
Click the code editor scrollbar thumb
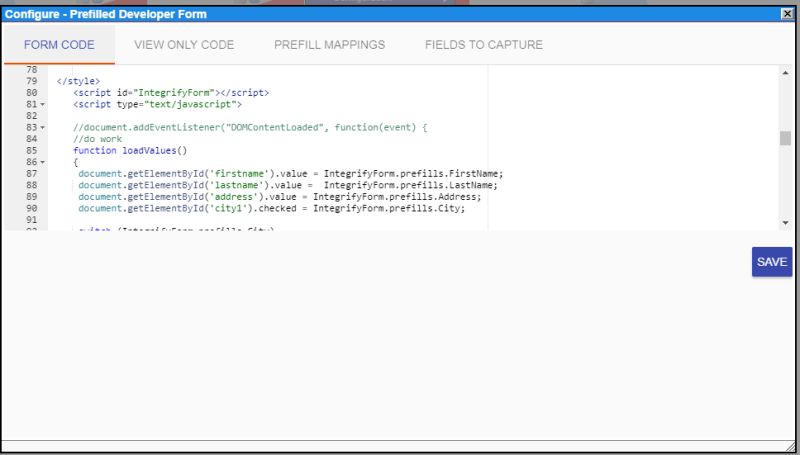pos(785,138)
